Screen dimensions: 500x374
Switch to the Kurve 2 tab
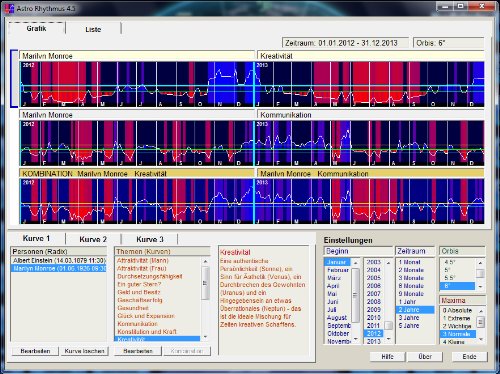point(93,239)
